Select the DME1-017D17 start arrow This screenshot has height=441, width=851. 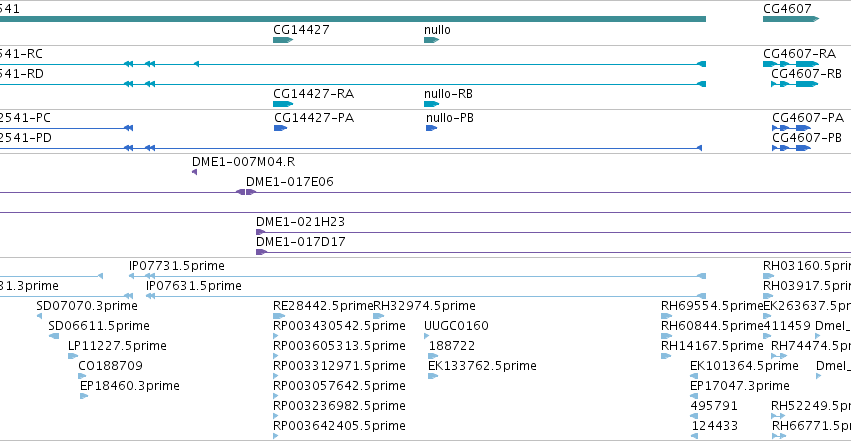(262, 252)
